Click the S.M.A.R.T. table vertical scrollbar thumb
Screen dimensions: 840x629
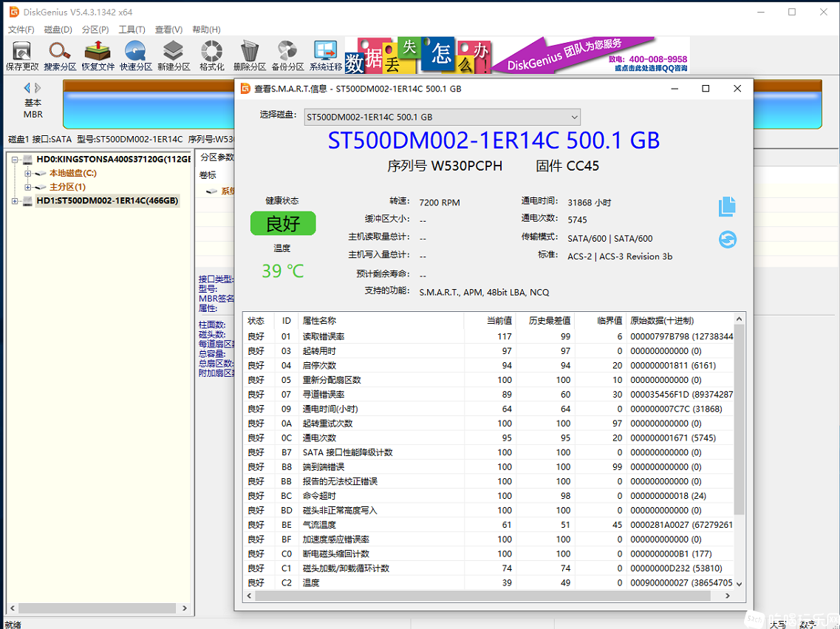tap(739, 420)
